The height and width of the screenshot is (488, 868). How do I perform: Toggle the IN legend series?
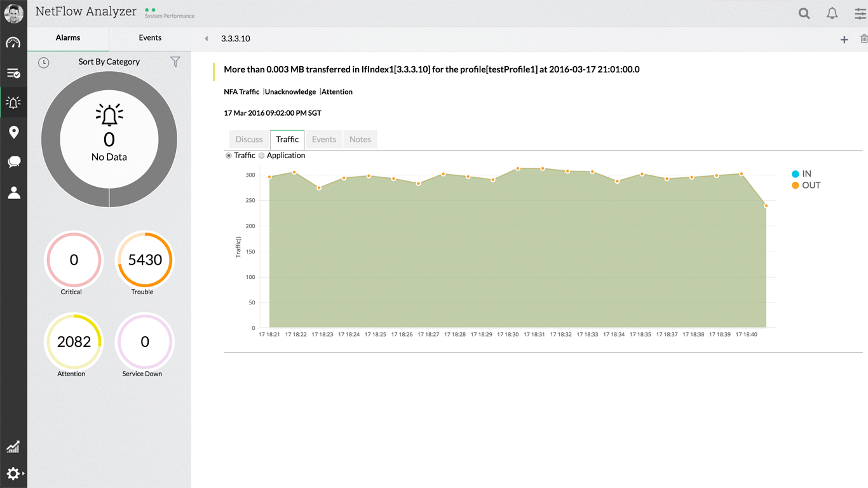tap(801, 173)
